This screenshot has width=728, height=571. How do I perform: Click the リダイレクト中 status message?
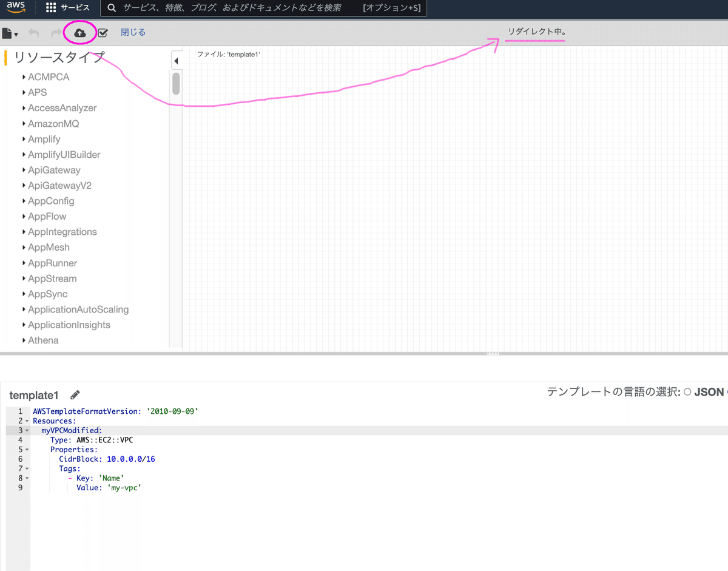coord(537,32)
